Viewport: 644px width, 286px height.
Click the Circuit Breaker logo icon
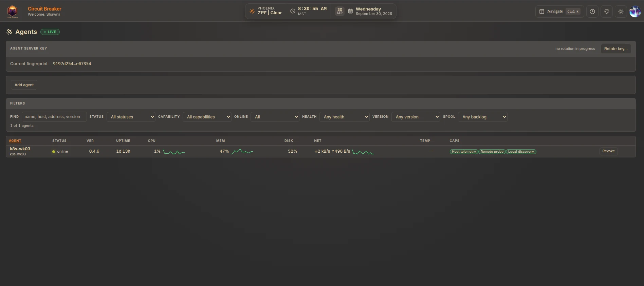(13, 12)
